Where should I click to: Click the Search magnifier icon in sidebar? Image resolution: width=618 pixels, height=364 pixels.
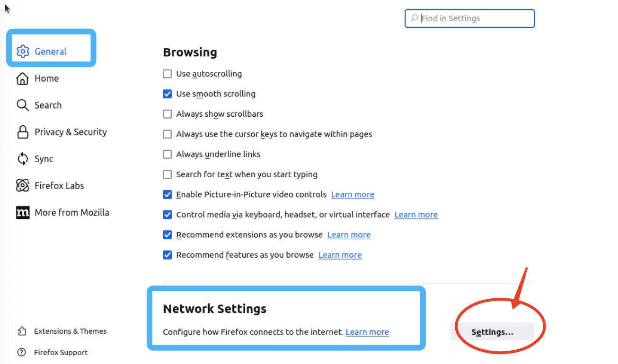(x=23, y=105)
